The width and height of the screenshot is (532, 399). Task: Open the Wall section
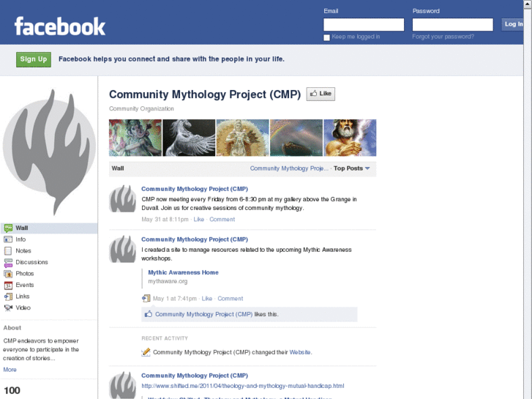[49, 228]
